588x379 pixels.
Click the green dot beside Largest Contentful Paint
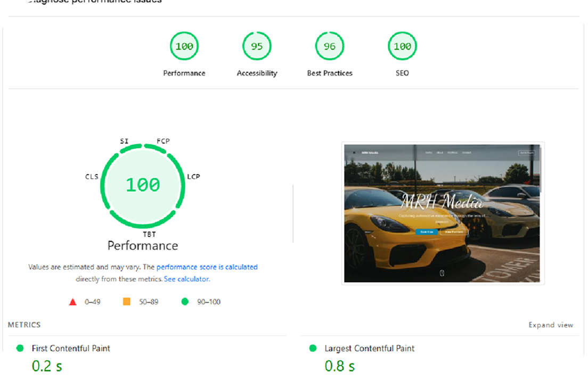pos(314,348)
